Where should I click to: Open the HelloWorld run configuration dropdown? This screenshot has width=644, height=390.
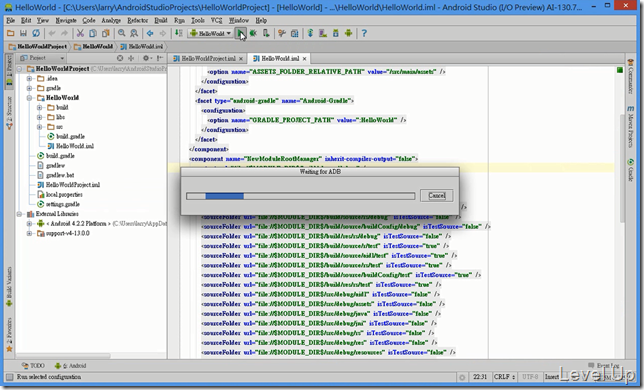tap(210, 33)
